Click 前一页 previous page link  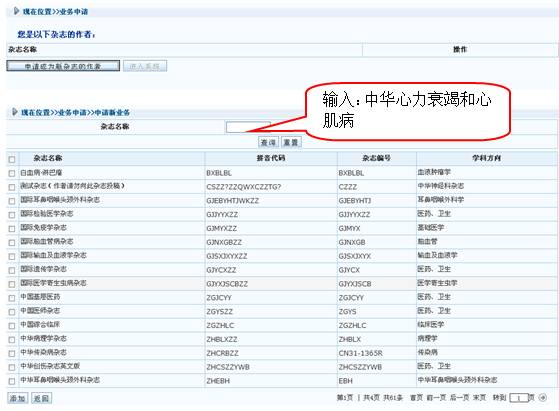[436, 397]
